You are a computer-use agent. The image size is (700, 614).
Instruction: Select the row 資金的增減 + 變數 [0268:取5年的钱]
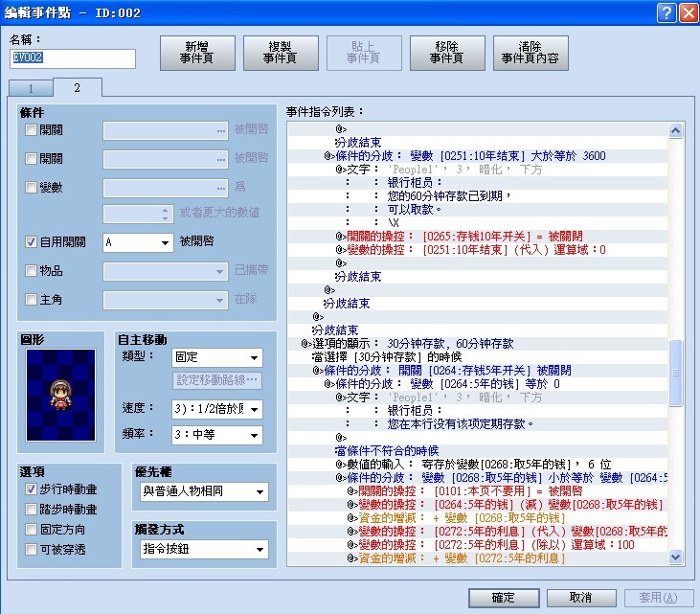tap(478, 517)
